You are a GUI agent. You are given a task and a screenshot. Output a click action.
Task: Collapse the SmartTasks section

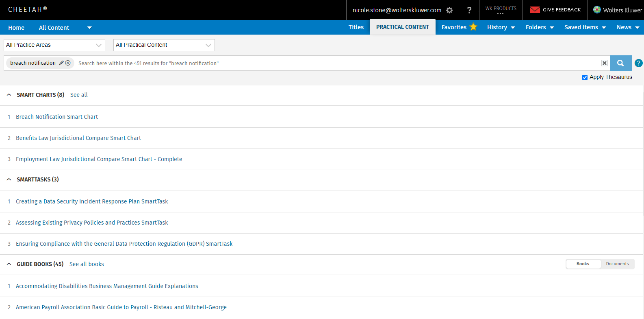pos(9,179)
